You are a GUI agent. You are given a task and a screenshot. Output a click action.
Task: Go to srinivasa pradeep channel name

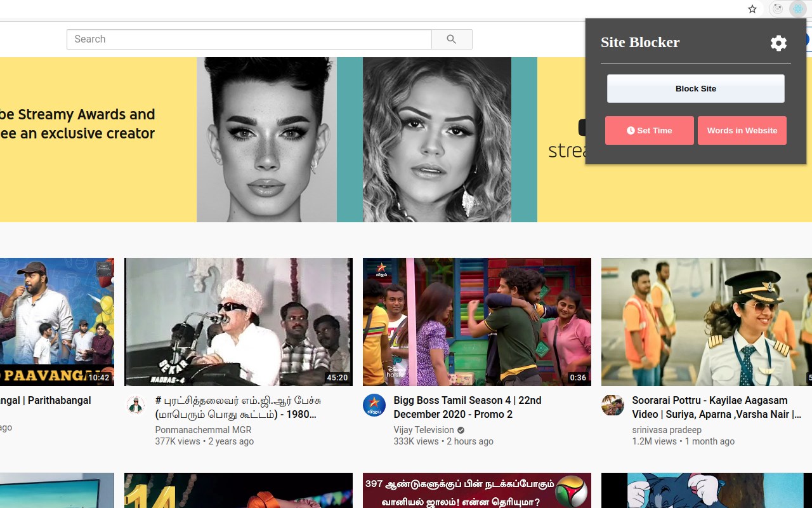click(x=667, y=430)
